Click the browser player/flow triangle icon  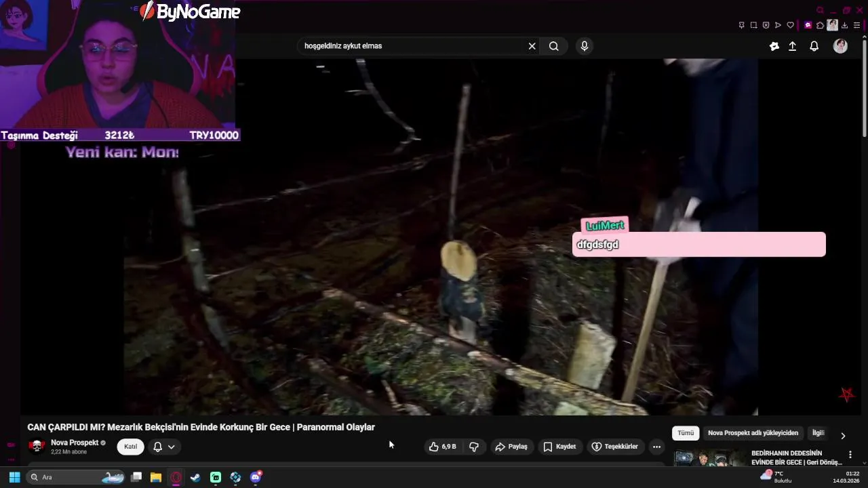coord(778,25)
